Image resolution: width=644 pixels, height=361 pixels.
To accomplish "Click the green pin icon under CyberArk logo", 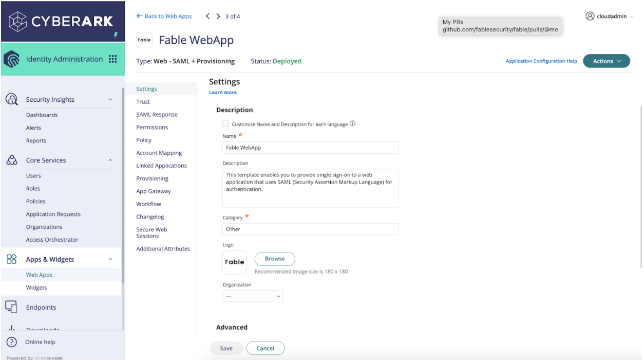I will pos(116,35).
